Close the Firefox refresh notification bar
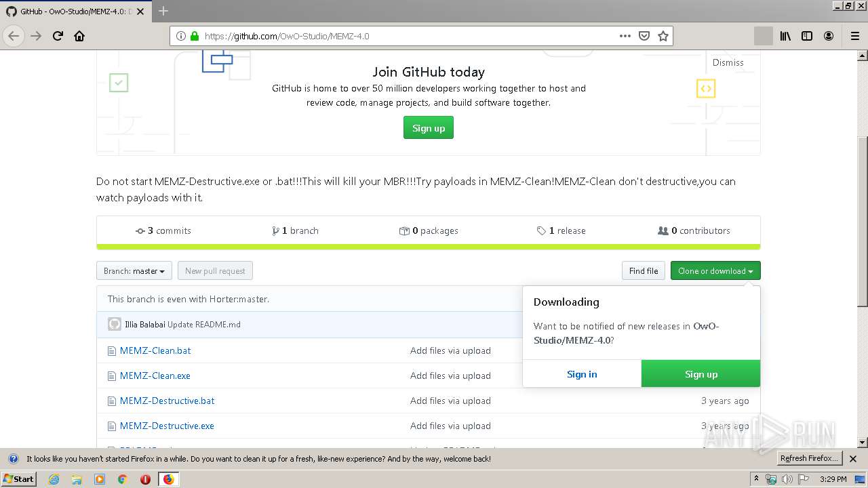 (x=854, y=459)
